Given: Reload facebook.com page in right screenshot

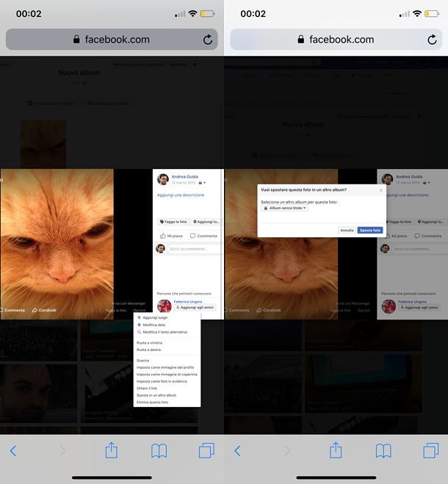Looking at the screenshot, I should (x=432, y=40).
